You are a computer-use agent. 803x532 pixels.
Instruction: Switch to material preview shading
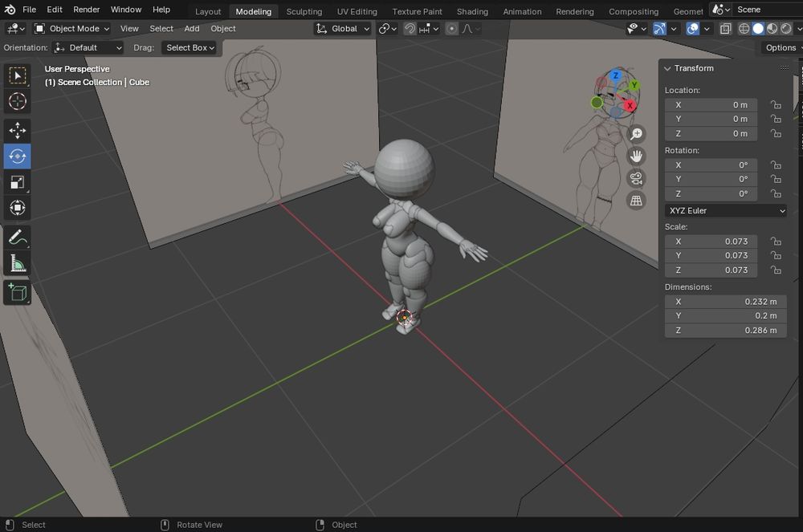point(772,29)
